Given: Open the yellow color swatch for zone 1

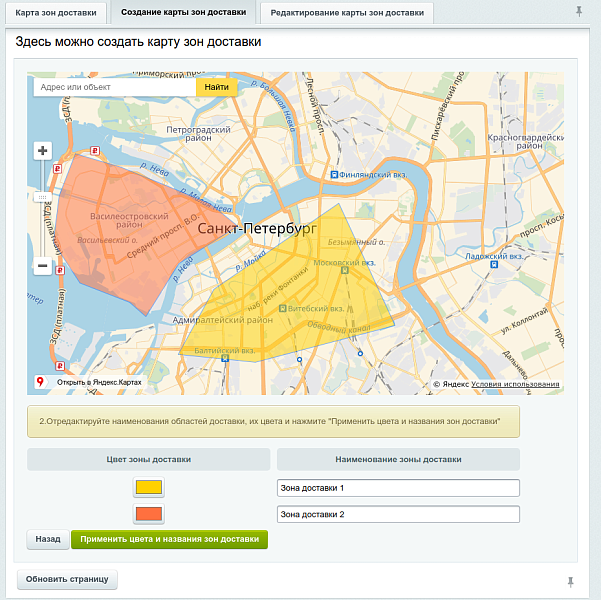Looking at the screenshot, I should (148, 488).
